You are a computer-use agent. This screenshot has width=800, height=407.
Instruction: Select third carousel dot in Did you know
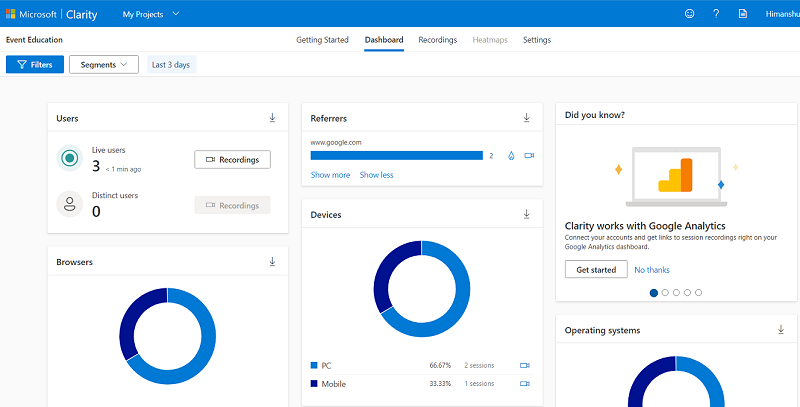click(x=676, y=293)
